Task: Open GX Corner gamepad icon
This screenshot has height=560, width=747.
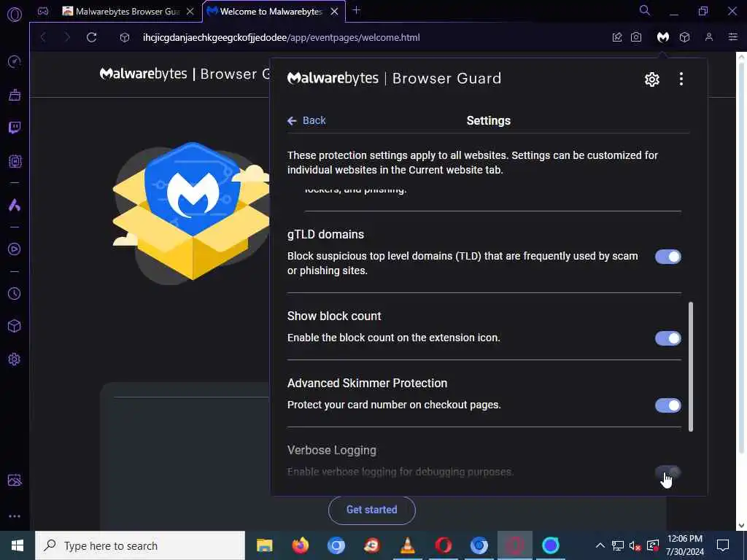Action: 43,12
